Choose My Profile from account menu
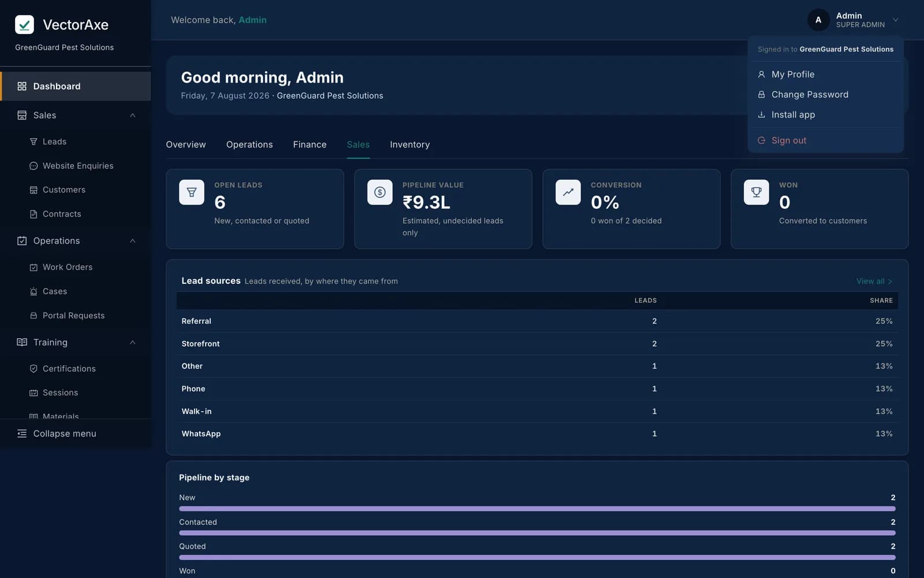 point(825,75)
